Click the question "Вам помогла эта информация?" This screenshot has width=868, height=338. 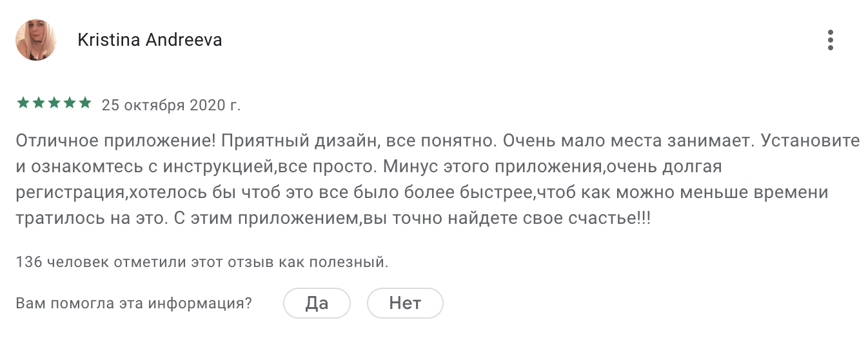(134, 303)
